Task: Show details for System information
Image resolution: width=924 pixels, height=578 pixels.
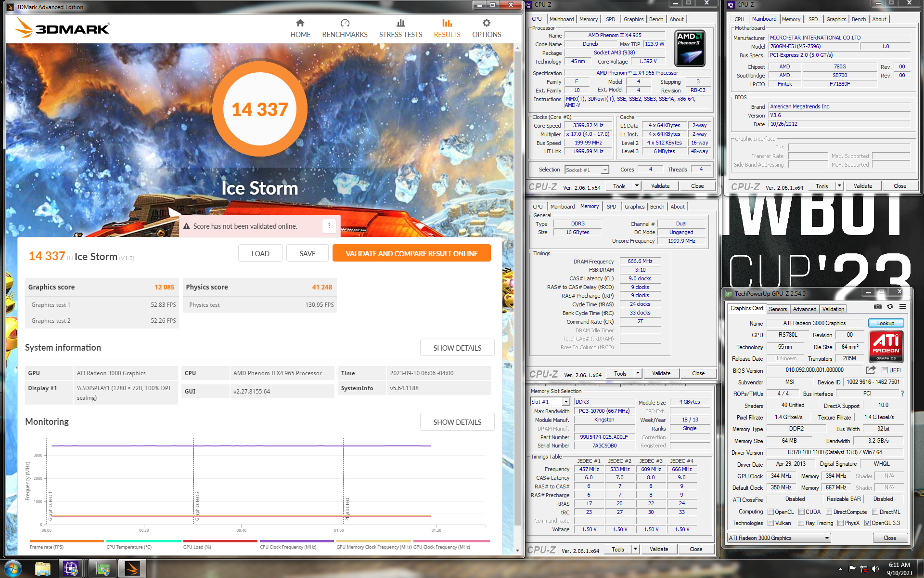Action: pos(457,348)
